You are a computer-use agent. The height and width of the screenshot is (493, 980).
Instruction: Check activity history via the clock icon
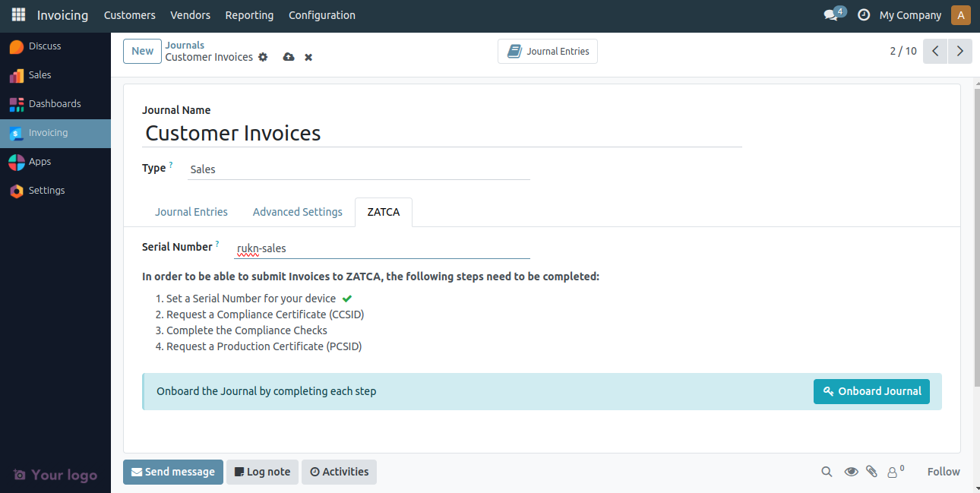[863, 14]
